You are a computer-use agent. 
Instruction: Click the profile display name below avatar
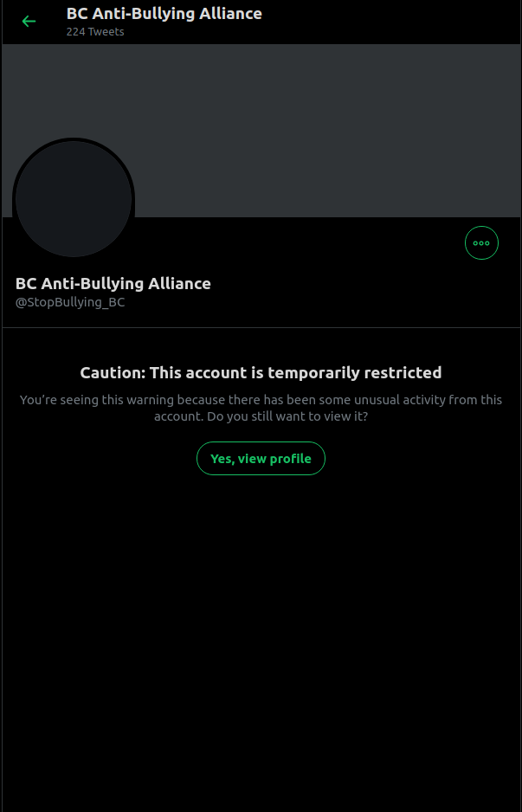click(113, 284)
